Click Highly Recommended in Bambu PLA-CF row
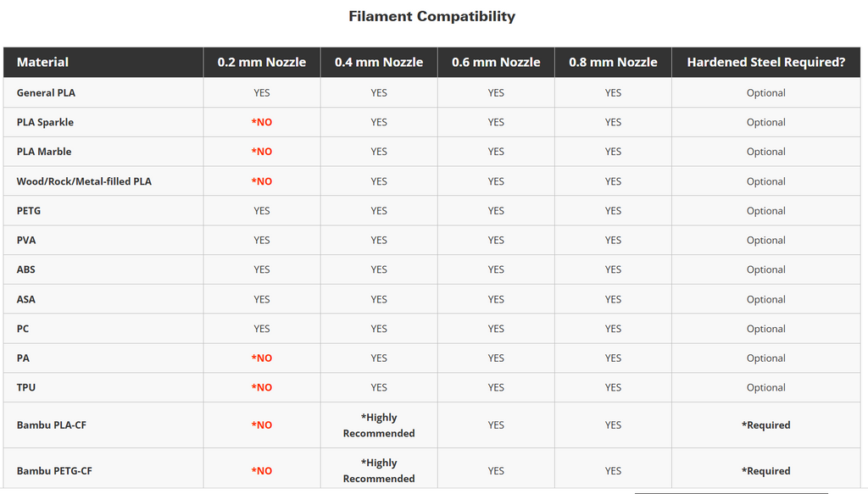The width and height of the screenshot is (868, 494). [379, 425]
